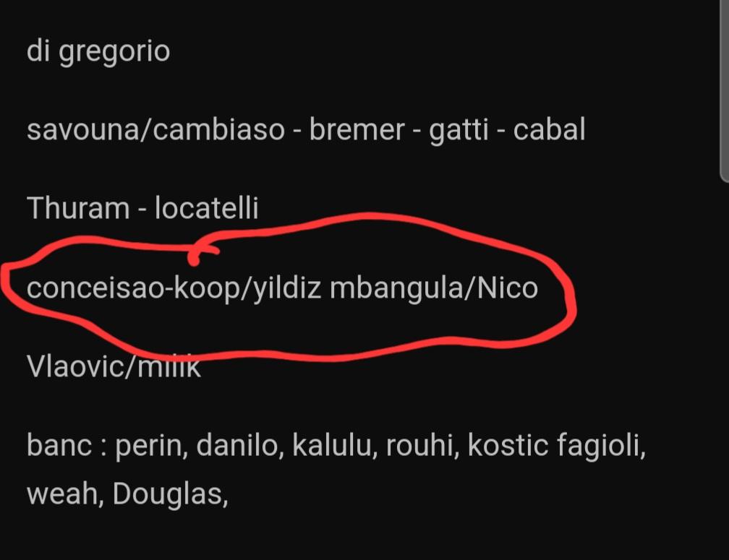Click on 'gatti' in the defense line
The height and width of the screenshot is (560, 729).
click(459, 129)
